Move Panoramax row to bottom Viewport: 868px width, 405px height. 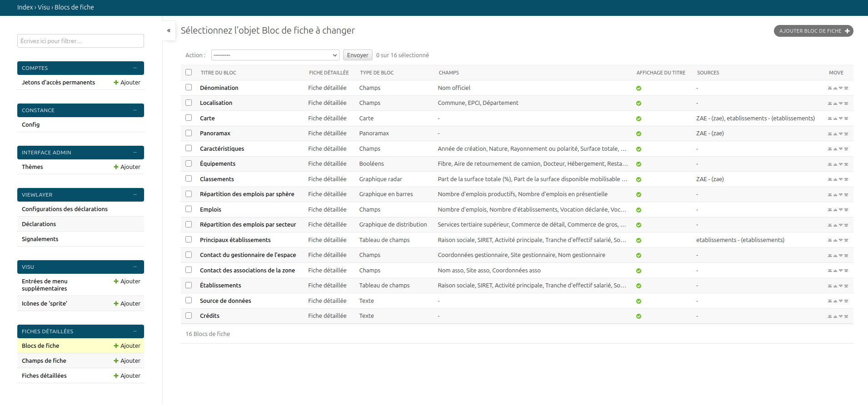click(x=846, y=134)
